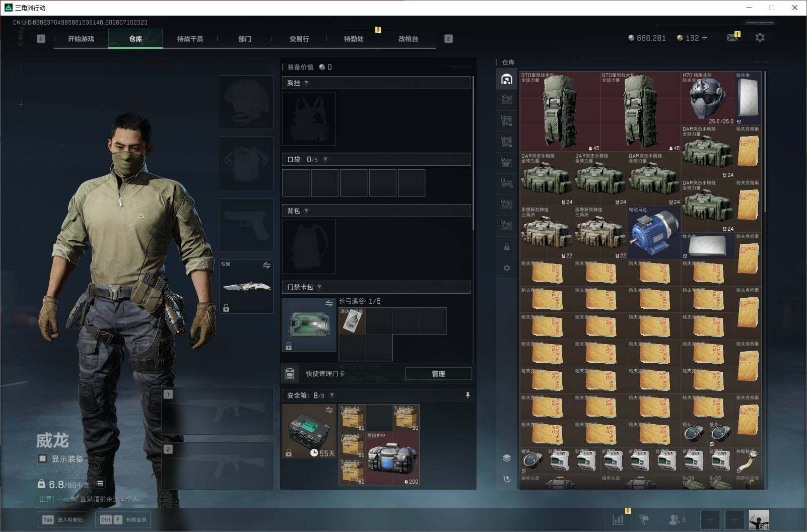This screenshot has width=807, height=532.
Task: Open the weight details list icon
Action: click(100, 483)
